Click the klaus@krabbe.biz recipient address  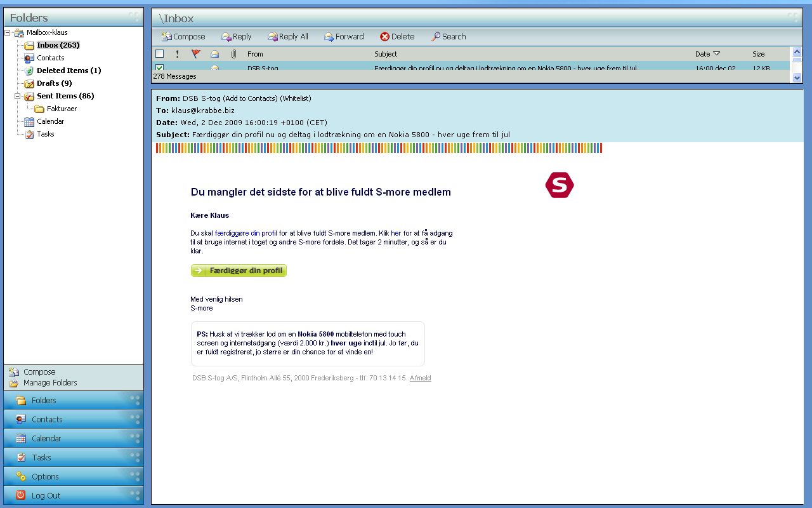203,110
